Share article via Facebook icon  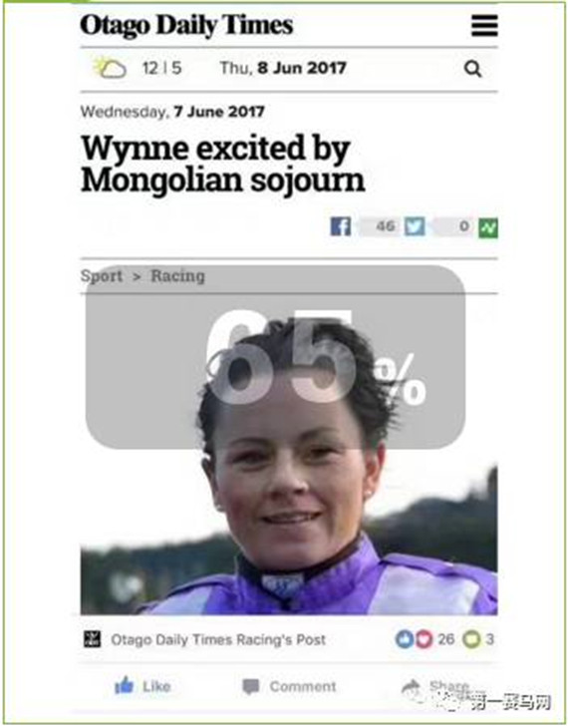(x=341, y=226)
